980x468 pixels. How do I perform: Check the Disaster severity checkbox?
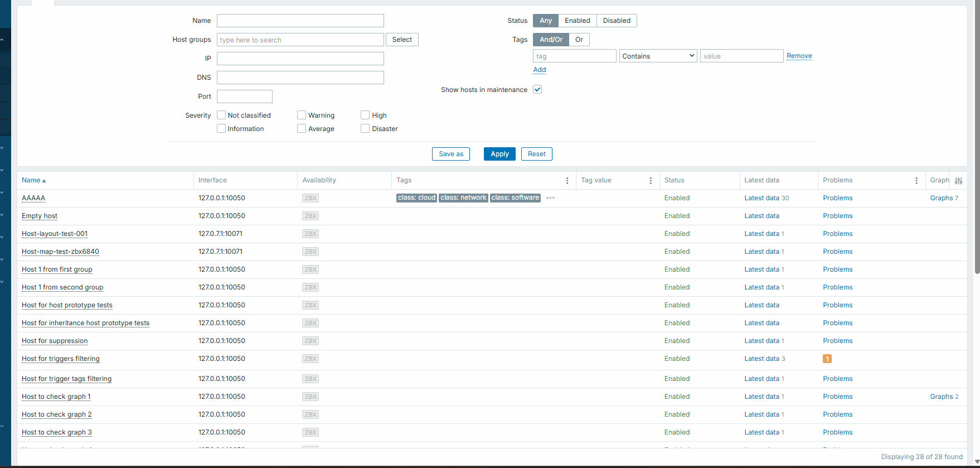coord(365,129)
